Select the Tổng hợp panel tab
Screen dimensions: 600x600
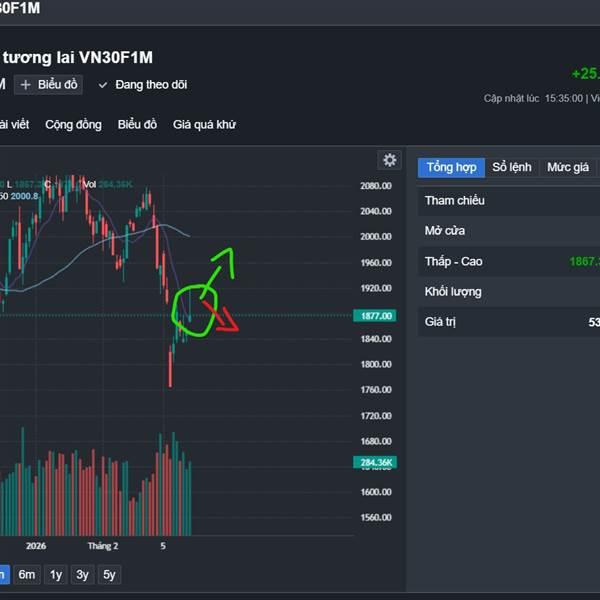(x=451, y=167)
